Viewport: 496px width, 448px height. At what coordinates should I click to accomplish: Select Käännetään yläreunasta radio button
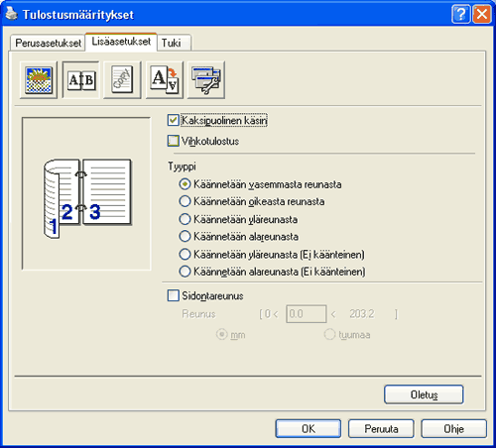coord(185,219)
